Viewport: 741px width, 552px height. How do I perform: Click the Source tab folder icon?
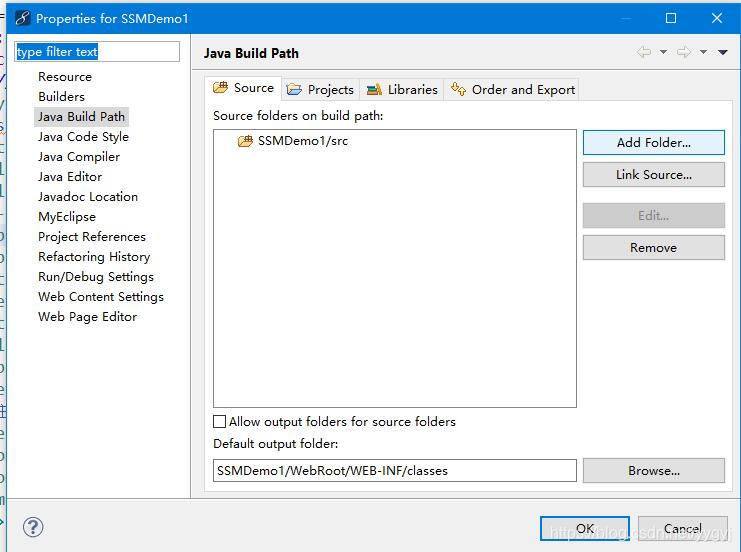point(220,87)
